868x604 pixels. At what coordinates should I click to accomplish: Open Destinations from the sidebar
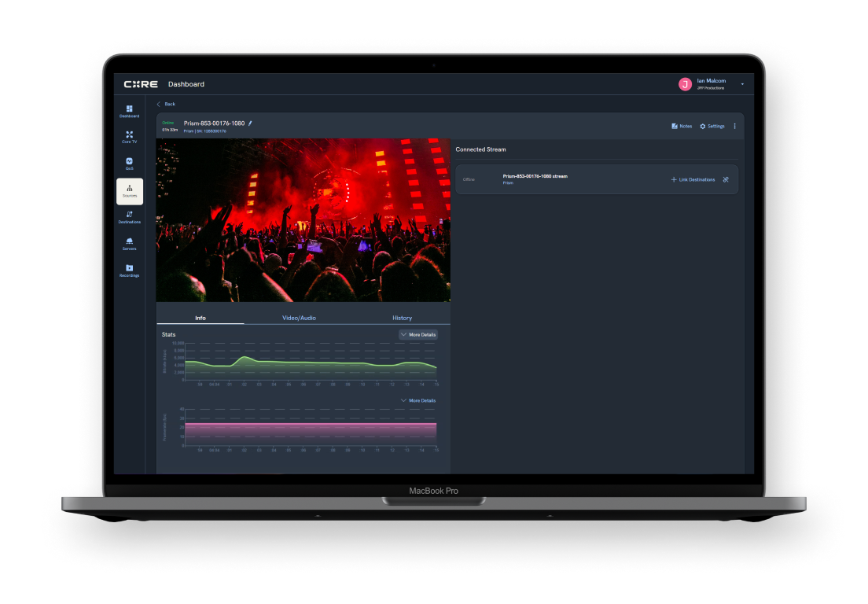129,217
